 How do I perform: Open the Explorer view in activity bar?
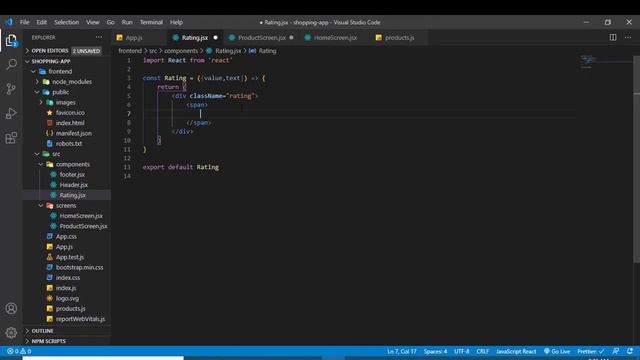coord(11,40)
